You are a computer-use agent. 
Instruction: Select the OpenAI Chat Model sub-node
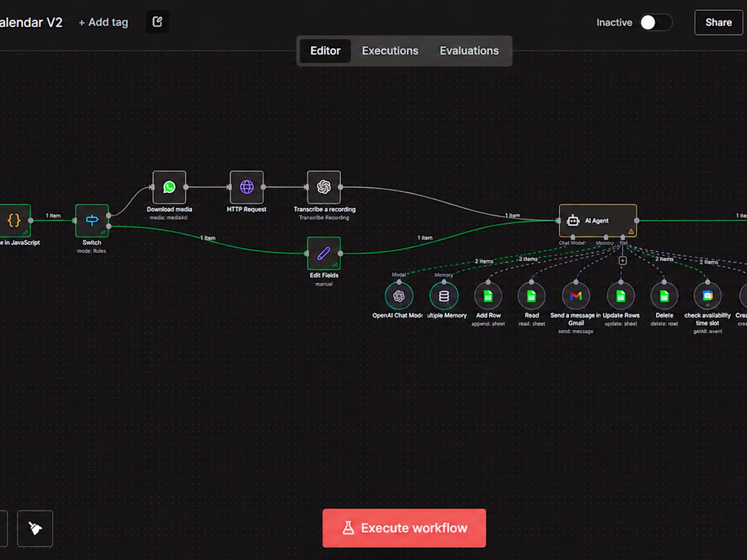point(399,296)
